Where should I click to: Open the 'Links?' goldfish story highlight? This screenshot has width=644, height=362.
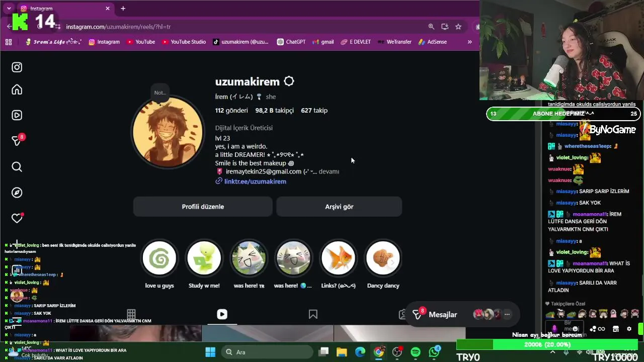339,258
